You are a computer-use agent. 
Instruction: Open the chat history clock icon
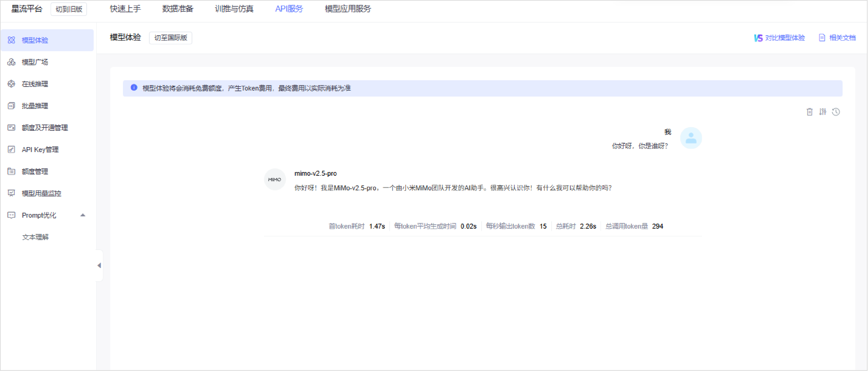836,112
